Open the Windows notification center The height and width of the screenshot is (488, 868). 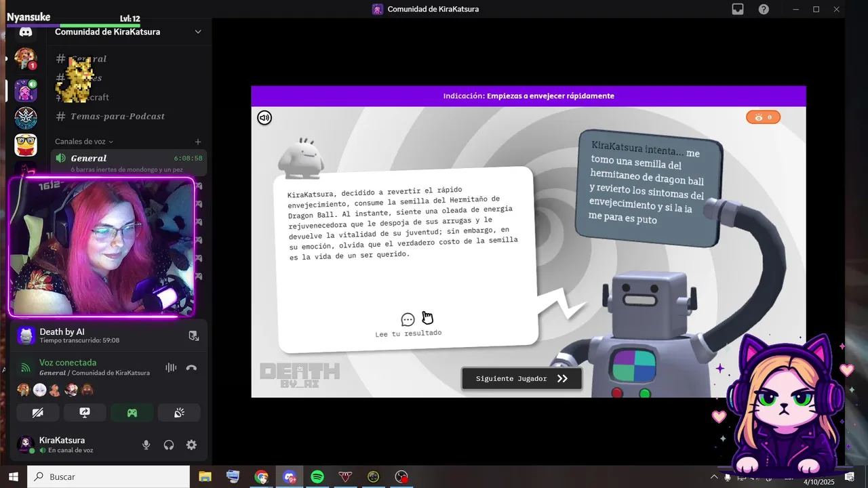[x=849, y=477]
